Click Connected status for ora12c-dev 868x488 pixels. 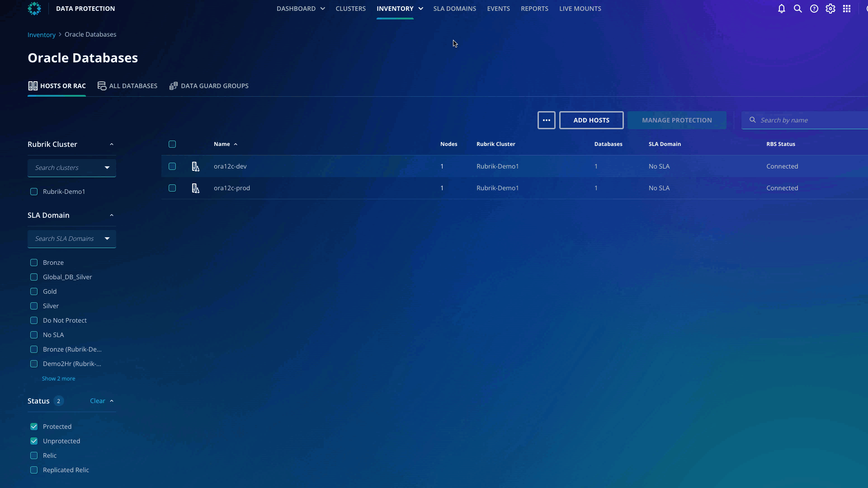tap(782, 166)
